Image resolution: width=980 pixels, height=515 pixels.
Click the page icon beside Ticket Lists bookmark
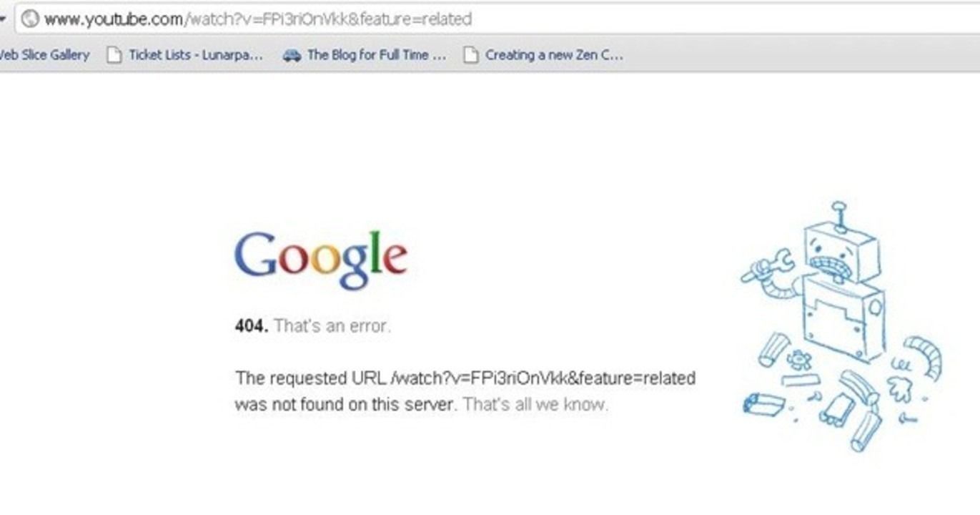point(114,55)
